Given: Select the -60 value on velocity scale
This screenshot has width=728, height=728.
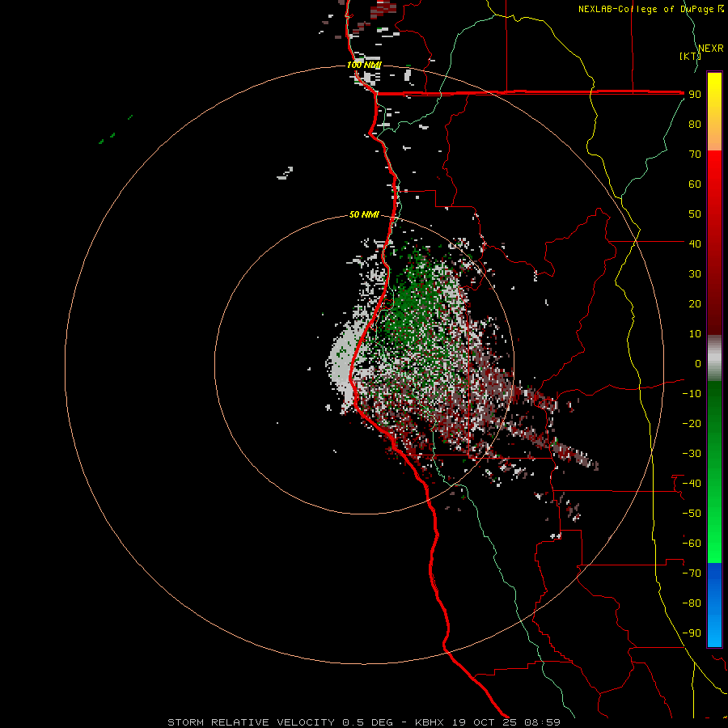Looking at the screenshot, I should pyautogui.click(x=692, y=544).
